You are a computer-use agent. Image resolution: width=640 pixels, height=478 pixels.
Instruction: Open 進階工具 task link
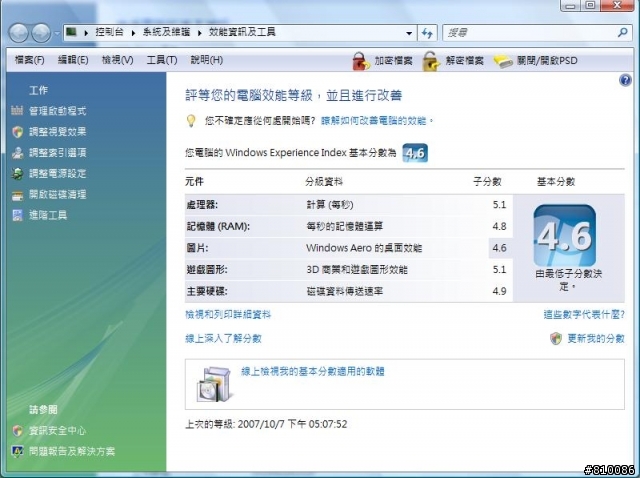coord(48,215)
